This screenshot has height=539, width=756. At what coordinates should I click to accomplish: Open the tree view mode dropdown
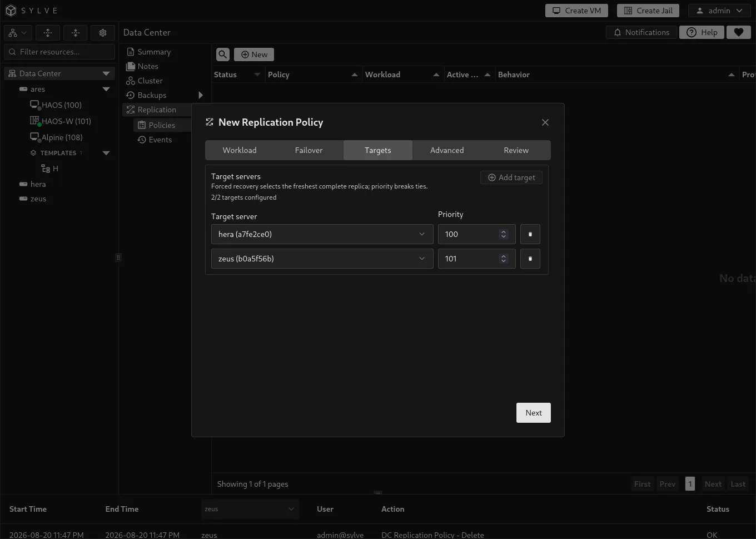[x=18, y=33]
